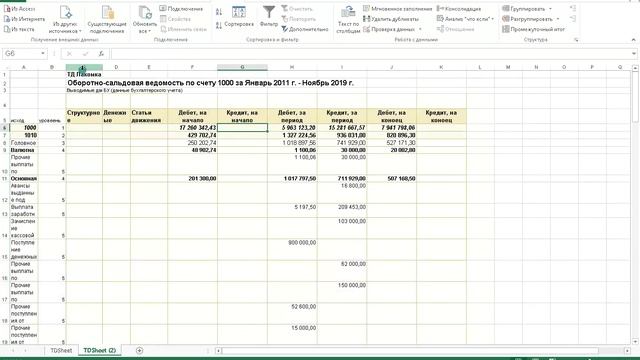Click vertical scrollbar down arrow
Image resolution: width=640 pixels, height=360 pixels.
tap(635, 341)
